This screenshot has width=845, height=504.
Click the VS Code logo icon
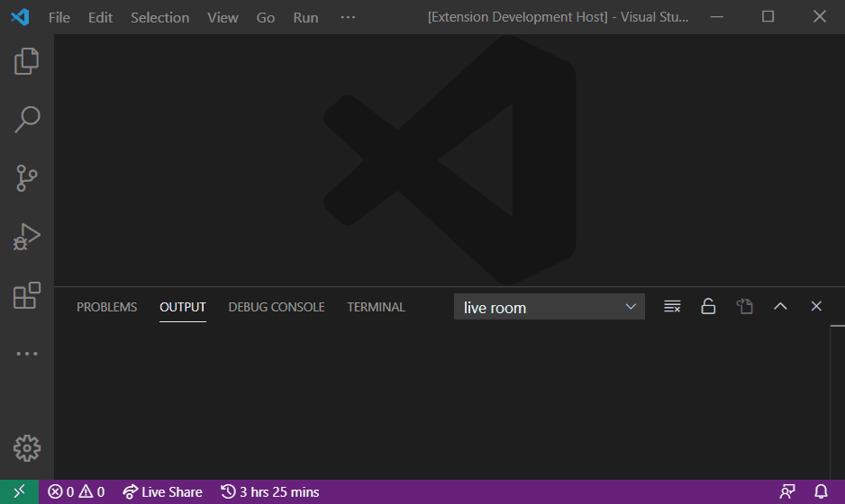click(20, 17)
